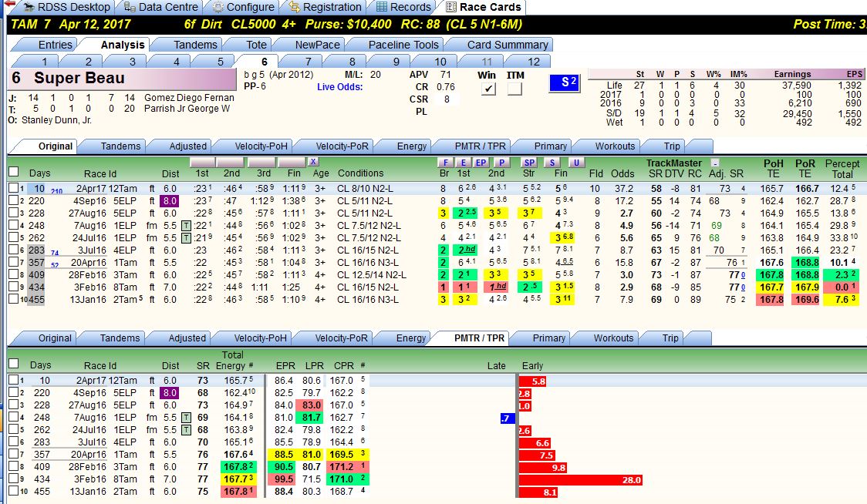The width and height of the screenshot is (867, 504).
Task: Check the ITM checkbox
Action: 514,89
